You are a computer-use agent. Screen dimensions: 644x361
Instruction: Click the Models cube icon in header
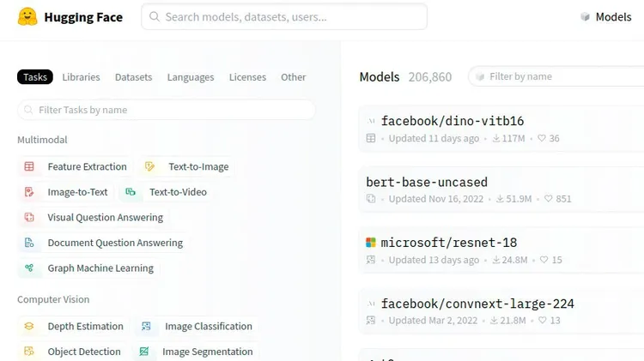586,17
